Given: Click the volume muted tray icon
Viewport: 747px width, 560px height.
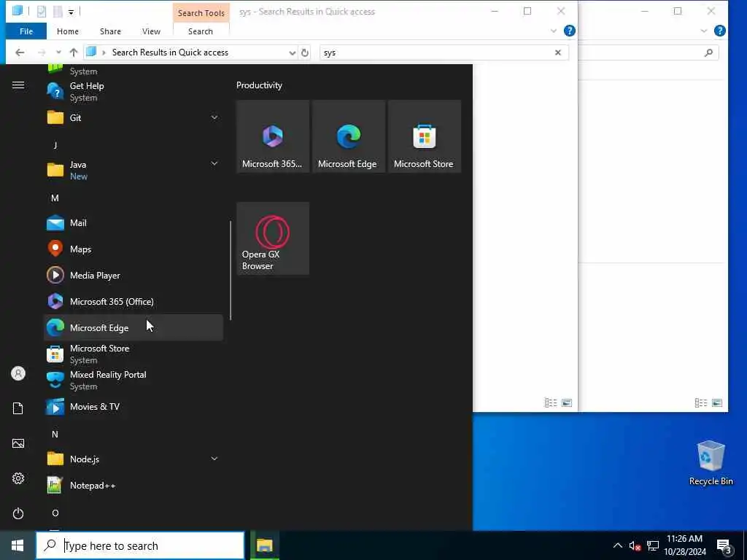Looking at the screenshot, I should coord(635,545).
